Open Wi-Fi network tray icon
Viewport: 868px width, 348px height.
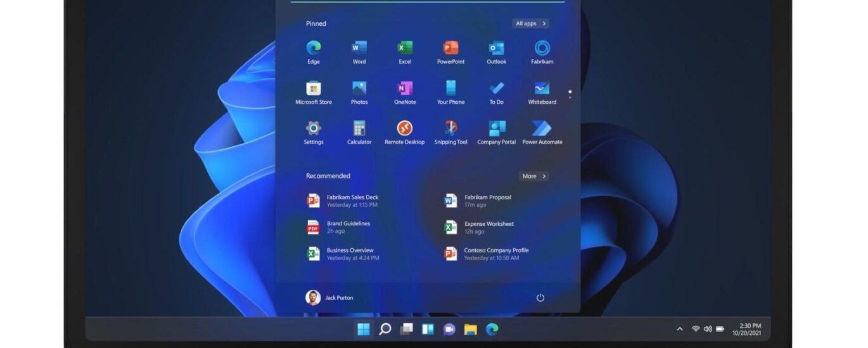coord(696,329)
